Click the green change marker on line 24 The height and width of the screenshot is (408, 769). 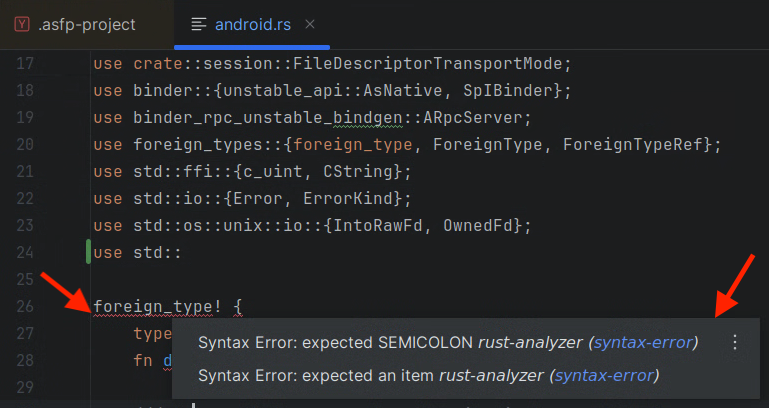pyautogui.click(x=89, y=252)
